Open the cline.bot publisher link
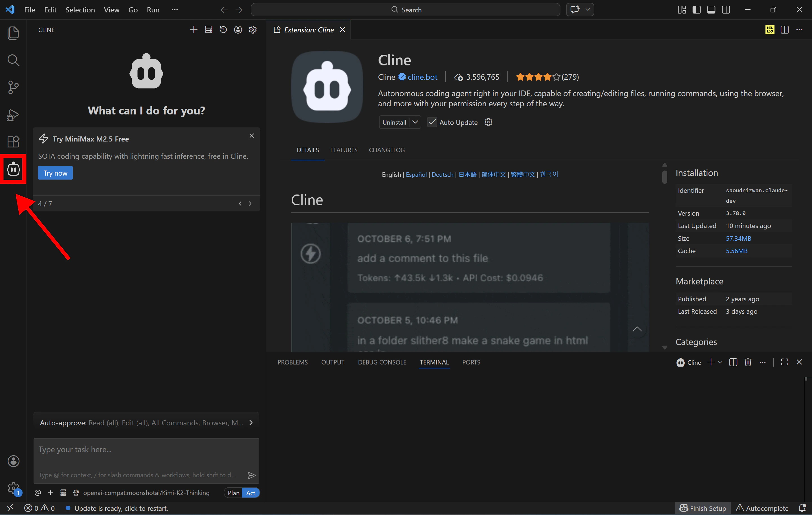Viewport: 812px width, 515px height. [x=422, y=77]
